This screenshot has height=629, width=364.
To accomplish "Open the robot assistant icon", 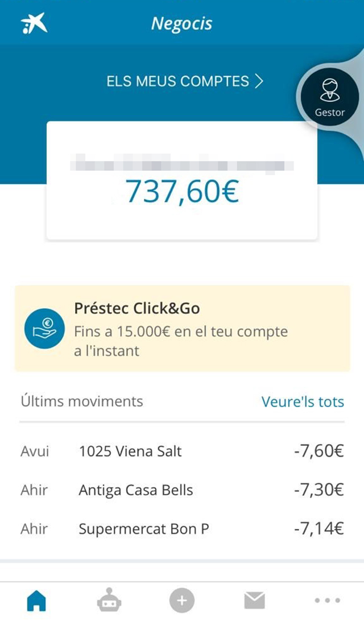I will point(109,600).
